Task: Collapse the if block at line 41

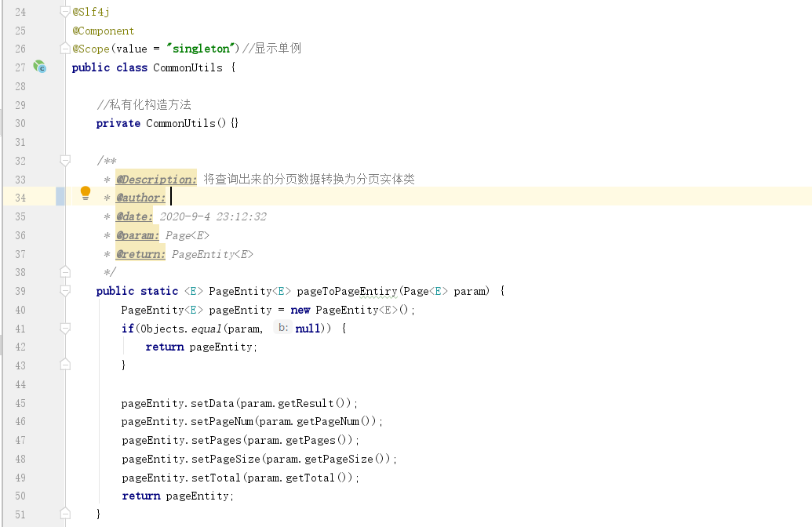Action: pyautogui.click(x=65, y=329)
